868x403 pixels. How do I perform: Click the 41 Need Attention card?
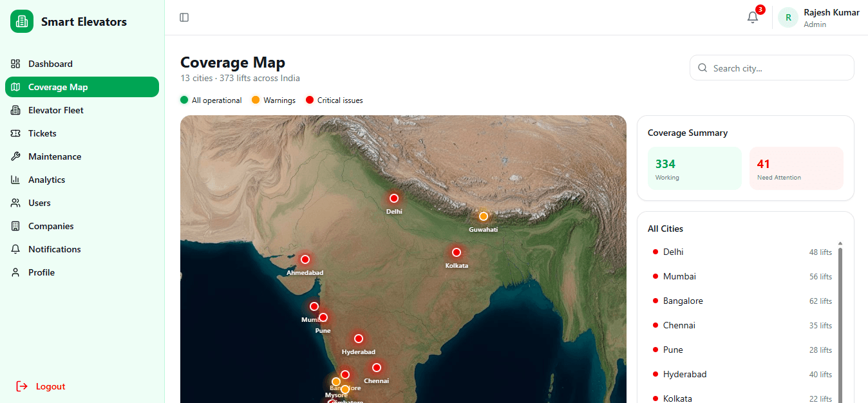(x=797, y=168)
